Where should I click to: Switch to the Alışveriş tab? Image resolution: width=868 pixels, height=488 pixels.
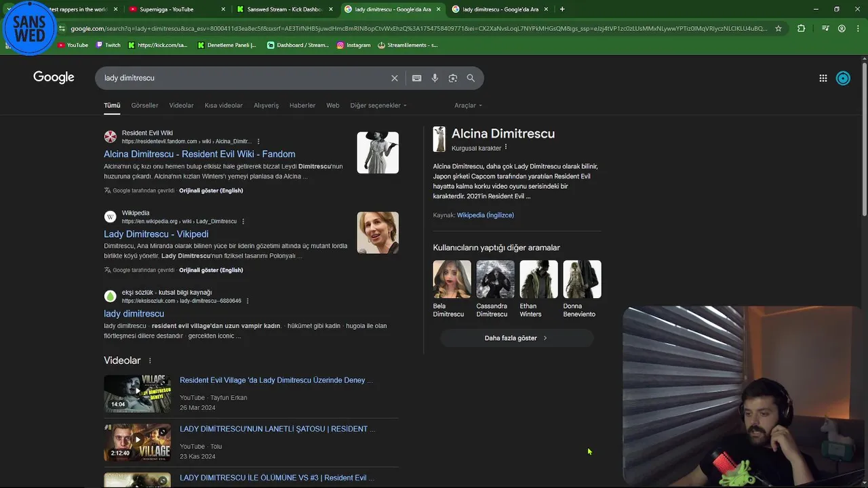(x=266, y=105)
